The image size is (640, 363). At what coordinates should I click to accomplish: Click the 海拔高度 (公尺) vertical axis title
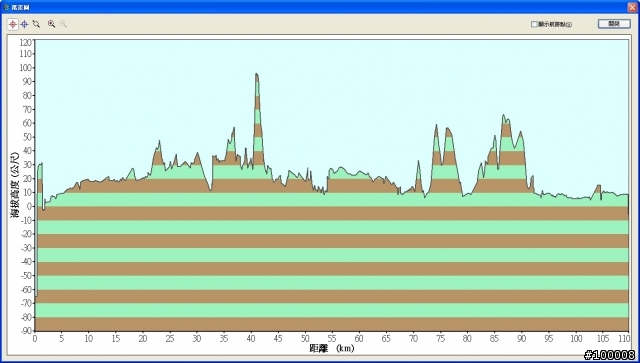point(15,185)
